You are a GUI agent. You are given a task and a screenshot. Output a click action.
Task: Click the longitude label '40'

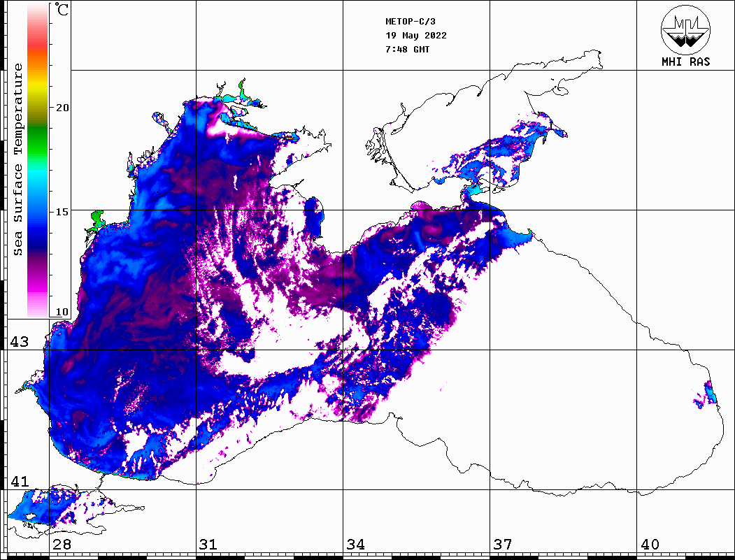tap(650, 545)
